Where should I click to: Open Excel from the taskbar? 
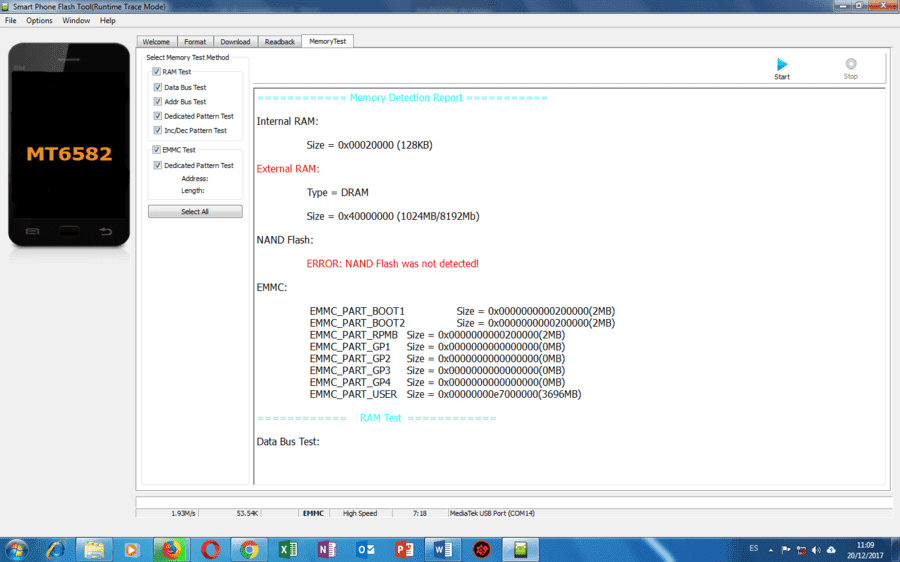[288, 550]
